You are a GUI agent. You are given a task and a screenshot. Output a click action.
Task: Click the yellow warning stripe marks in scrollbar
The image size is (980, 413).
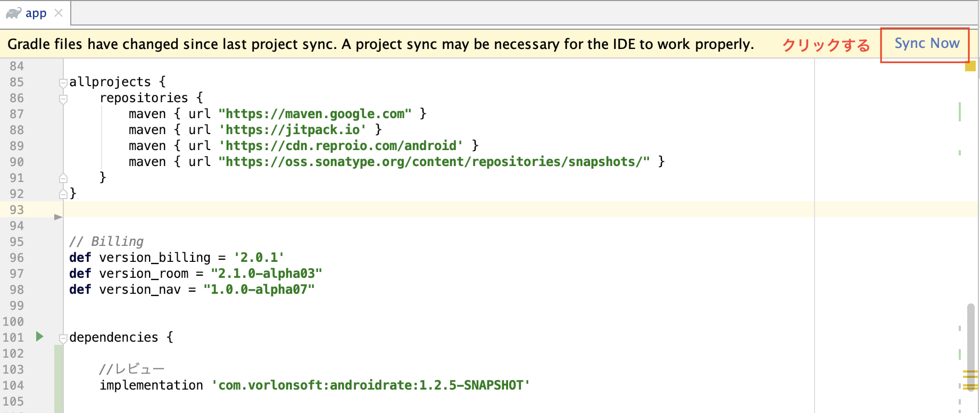[x=970, y=380]
